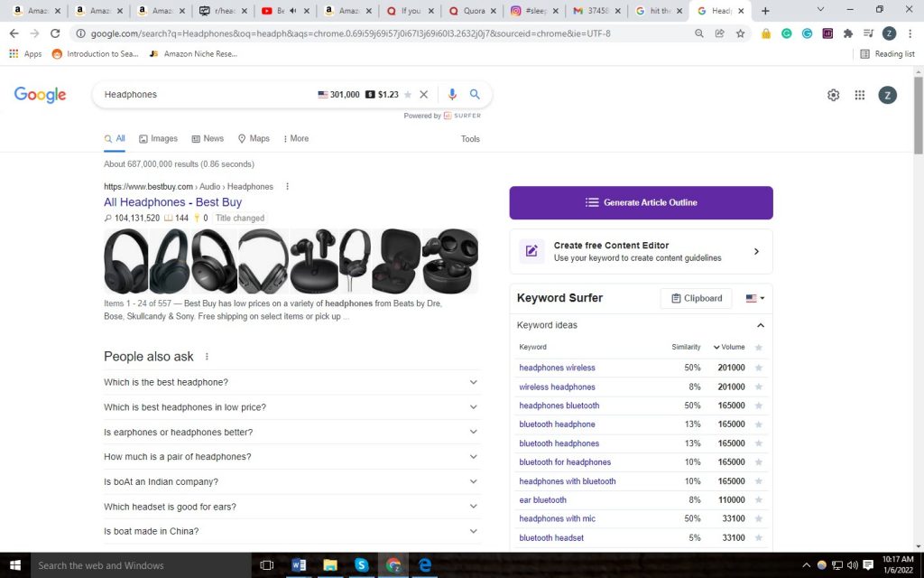Expand Which headset is good for ears?
The height and width of the screenshot is (578, 924).
point(291,507)
